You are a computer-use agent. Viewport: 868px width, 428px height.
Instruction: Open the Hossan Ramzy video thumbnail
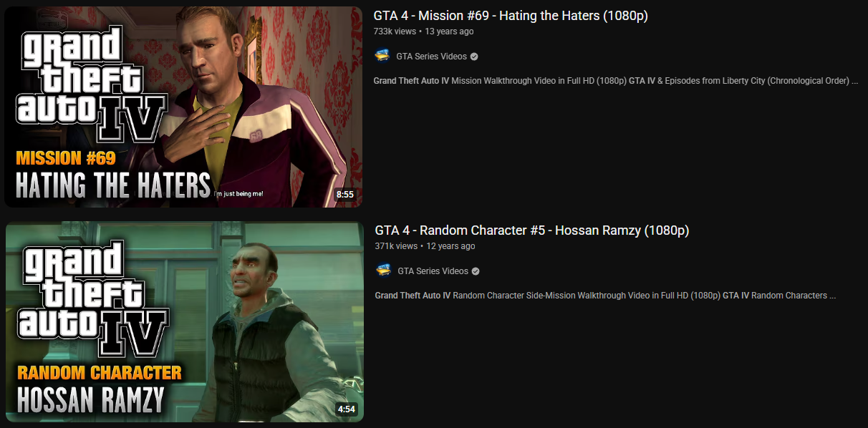click(x=185, y=322)
